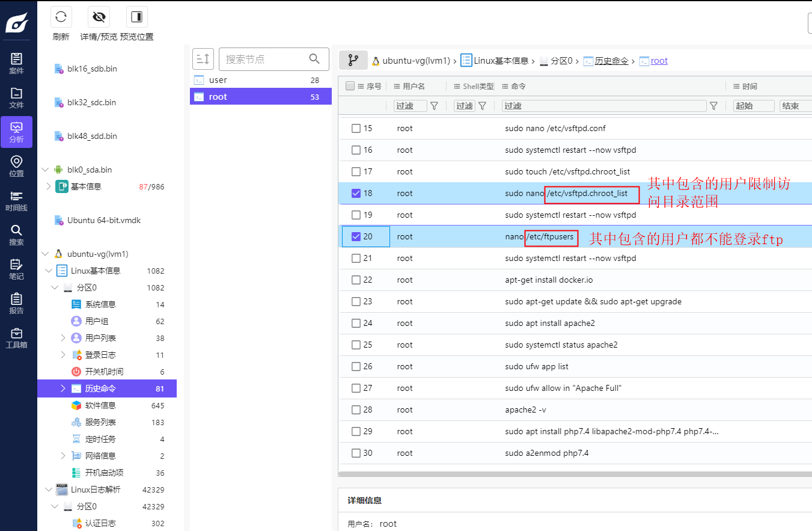Collapse the ubuntu-vg(lvm1) tree node
Screen dimensions: 812x531
46,254
